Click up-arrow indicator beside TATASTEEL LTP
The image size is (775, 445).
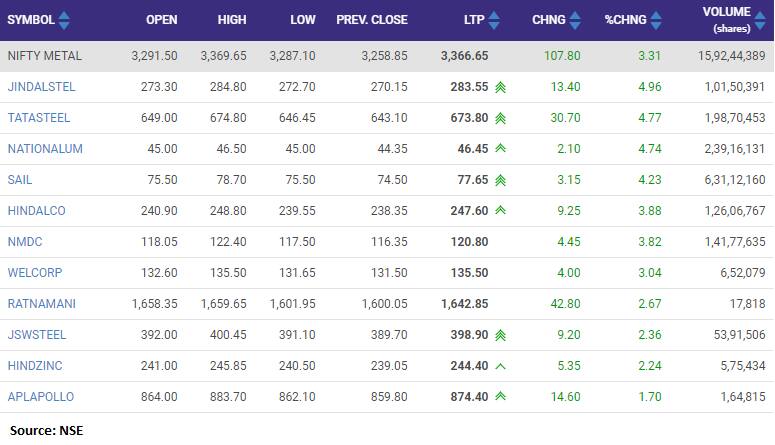coord(501,119)
